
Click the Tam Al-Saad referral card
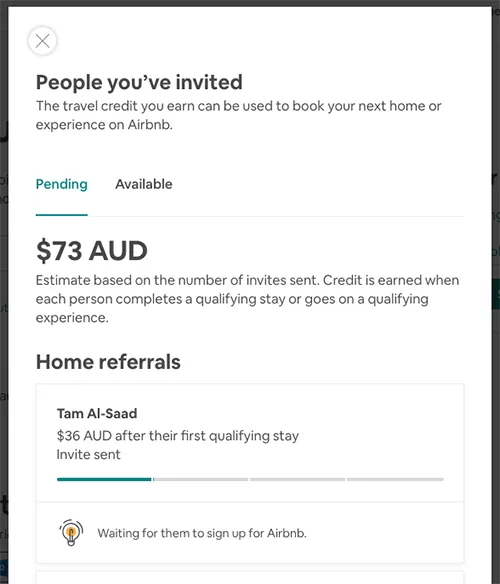pos(250,473)
